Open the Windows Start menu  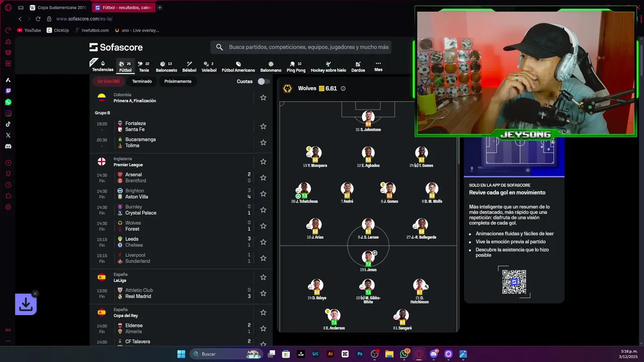point(181,354)
